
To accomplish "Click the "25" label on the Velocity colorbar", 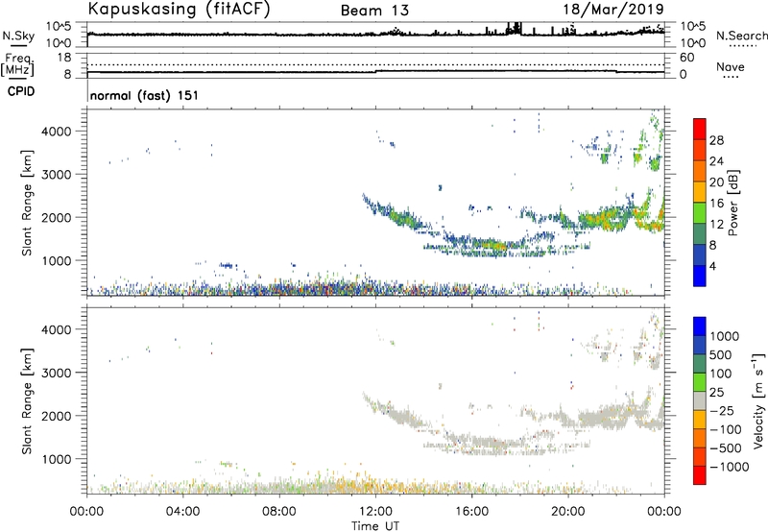I will pos(716,393).
